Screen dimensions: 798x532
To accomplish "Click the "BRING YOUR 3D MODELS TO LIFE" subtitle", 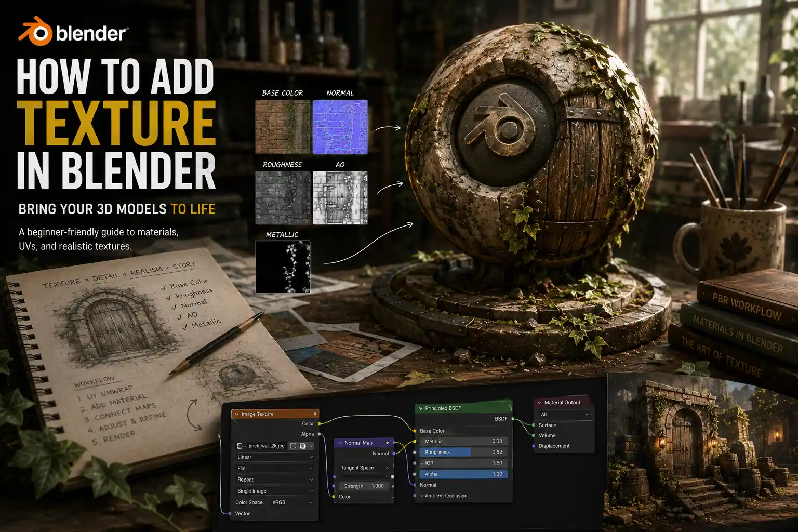I will (x=117, y=209).
